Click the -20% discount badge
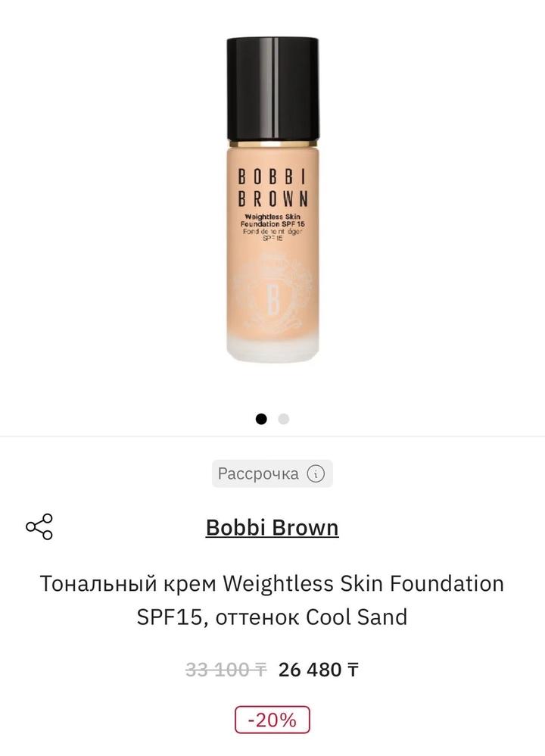 [x=272, y=720]
